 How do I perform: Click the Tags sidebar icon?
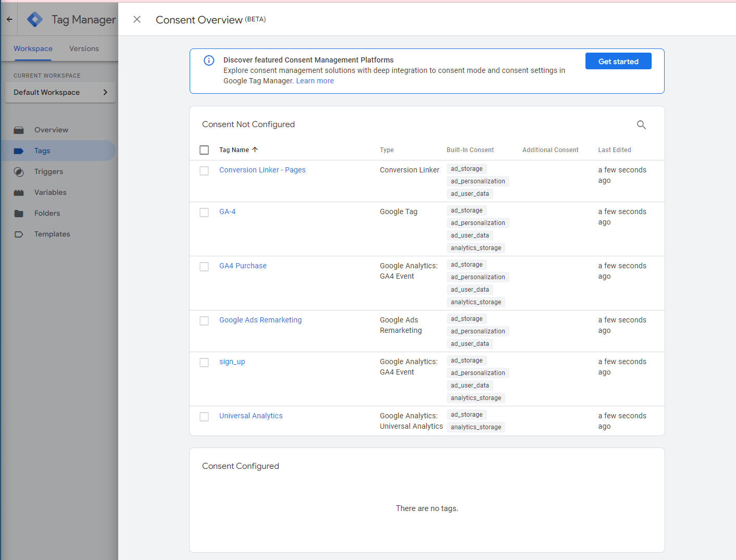19,151
